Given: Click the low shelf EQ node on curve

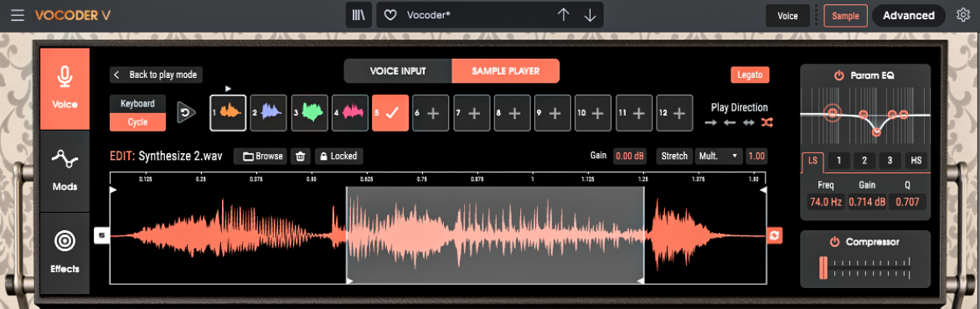Looking at the screenshot, I should [x=832, y=113].
